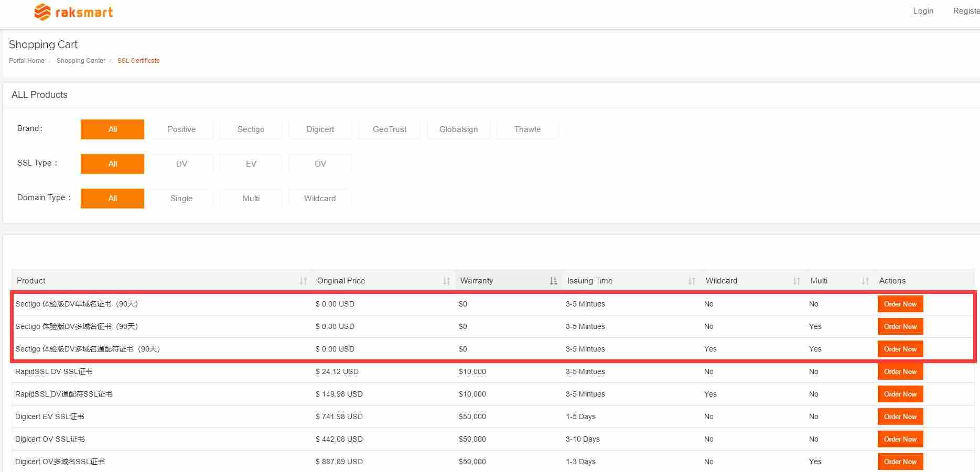Click Original Price header text

tap(341, 281)
